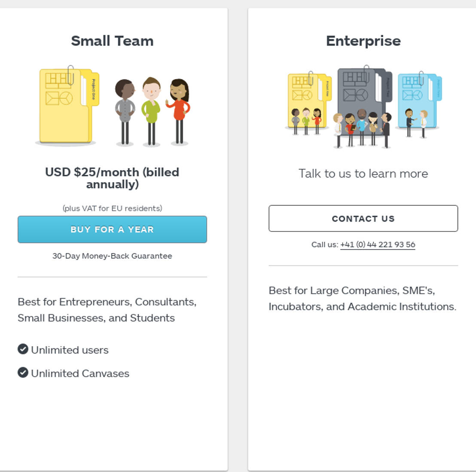Click the checkmark icon beside Unlimited users

coord(22,349)
